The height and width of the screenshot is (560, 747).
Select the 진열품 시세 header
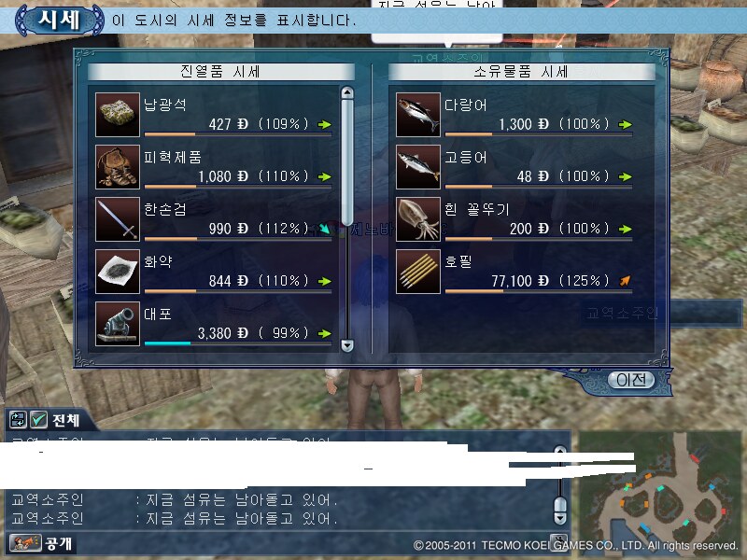click(221, 72)
